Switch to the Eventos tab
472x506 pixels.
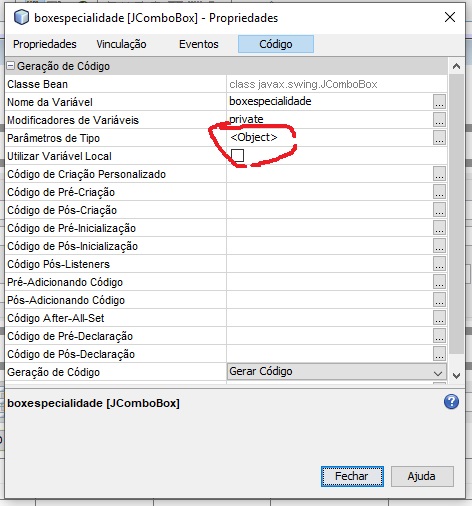[199, 44]
